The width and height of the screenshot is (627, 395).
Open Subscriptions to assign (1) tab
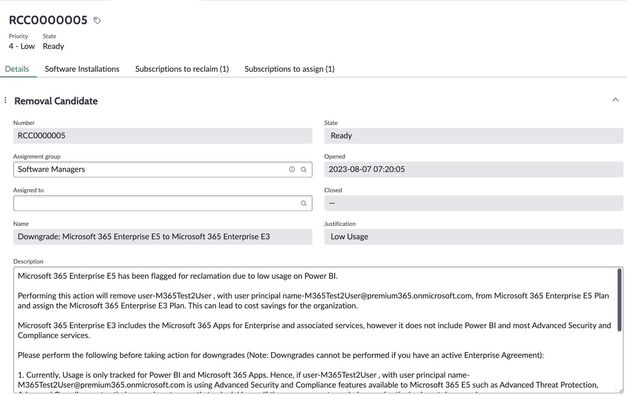click(x=290, y=69)
